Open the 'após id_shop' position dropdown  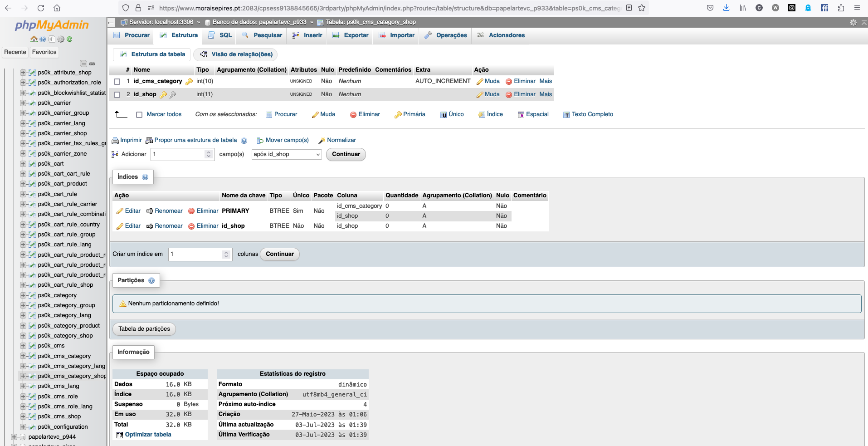click(287, 154)
